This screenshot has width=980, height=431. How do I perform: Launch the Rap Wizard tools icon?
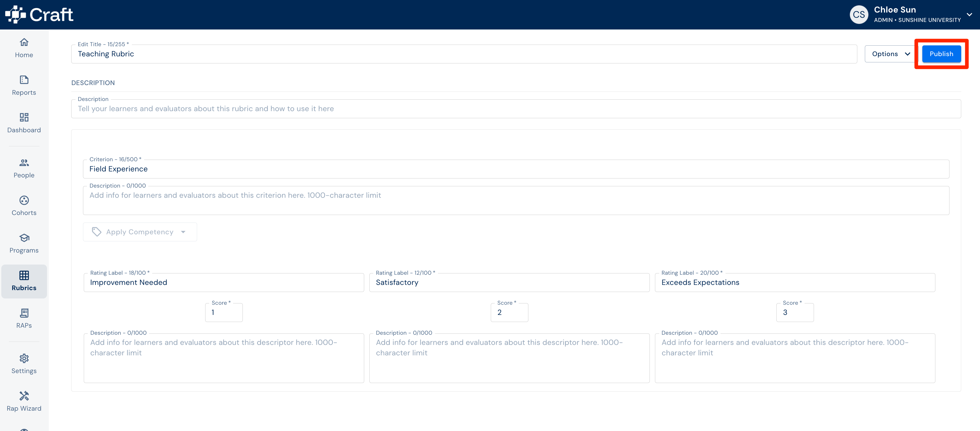pos(24,396)
